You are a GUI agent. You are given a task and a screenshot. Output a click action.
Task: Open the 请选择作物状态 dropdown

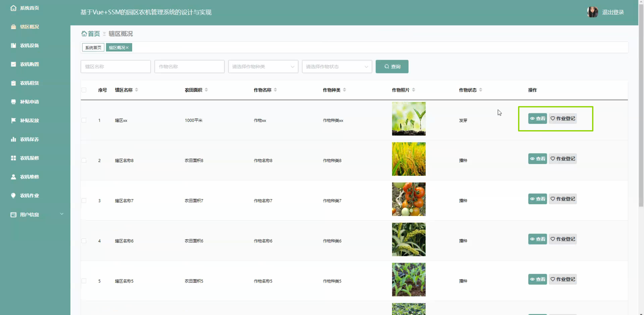(337, 67)
